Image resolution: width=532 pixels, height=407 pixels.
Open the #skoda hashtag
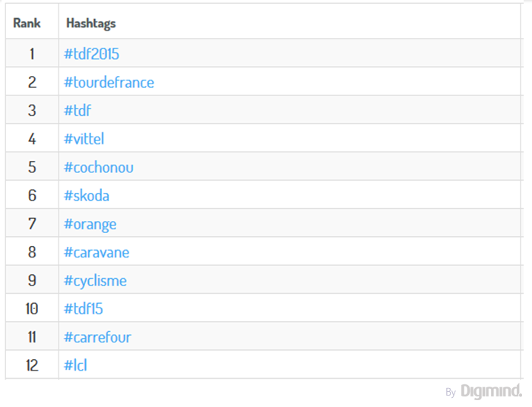(87, 195)
